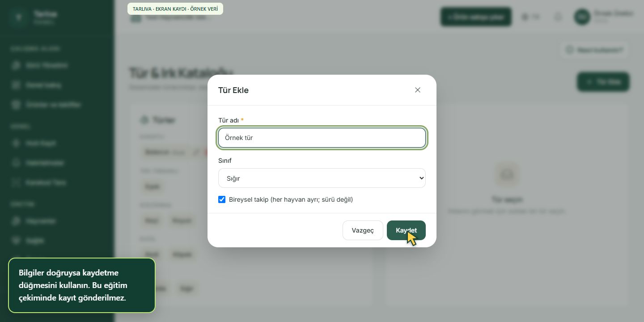Open the user avatar profile menu
Screen dimensions: 644x322
tap(582, 17)
